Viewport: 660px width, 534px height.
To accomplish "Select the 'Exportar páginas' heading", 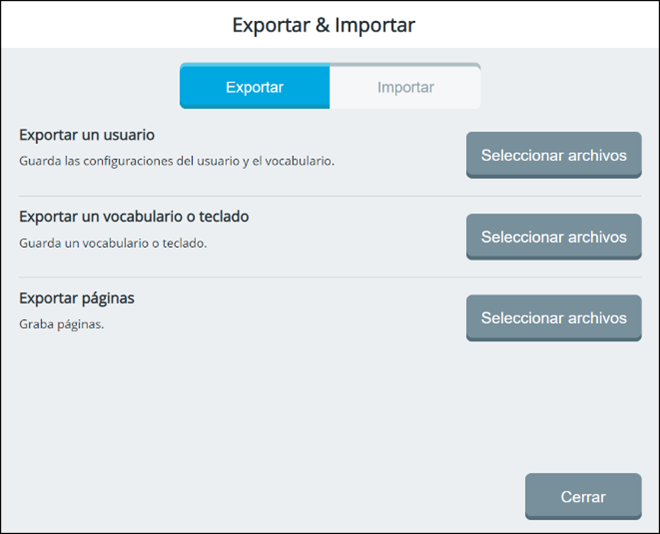I will coord(77,298).
